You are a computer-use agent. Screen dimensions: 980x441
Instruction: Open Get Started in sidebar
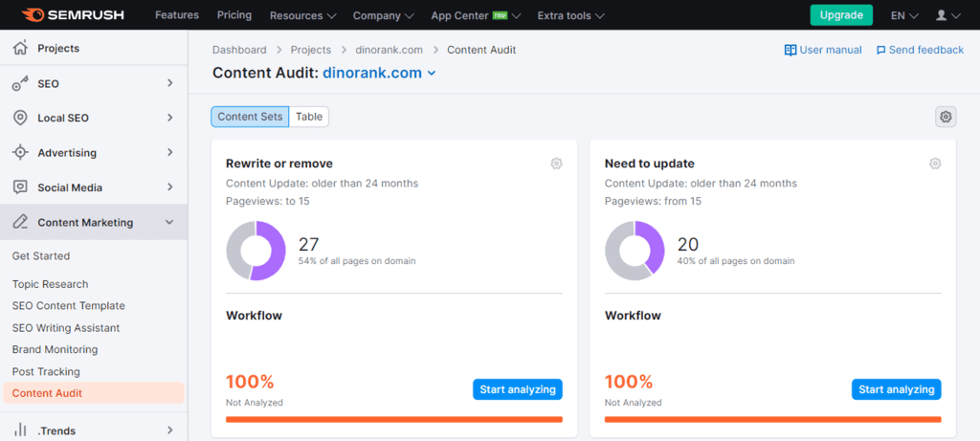(41, 256)
